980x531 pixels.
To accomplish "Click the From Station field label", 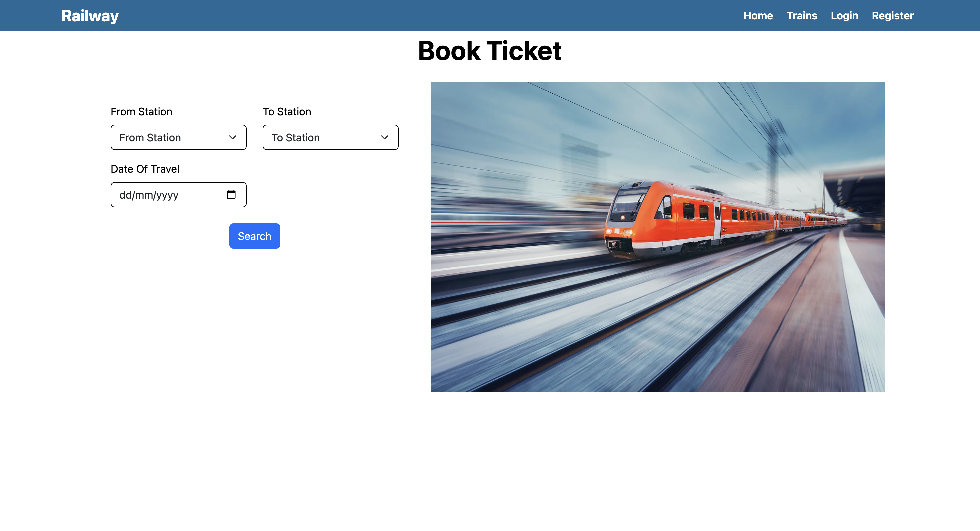I will 141,111.
